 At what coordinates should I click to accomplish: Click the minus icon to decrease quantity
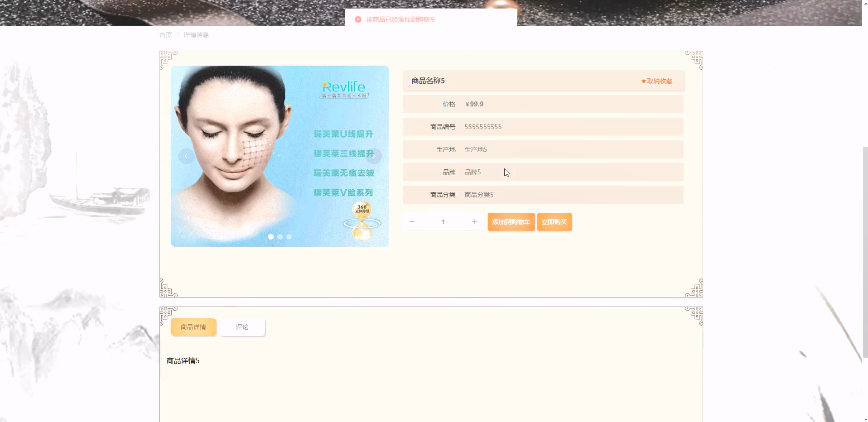[x=412, y=222]
